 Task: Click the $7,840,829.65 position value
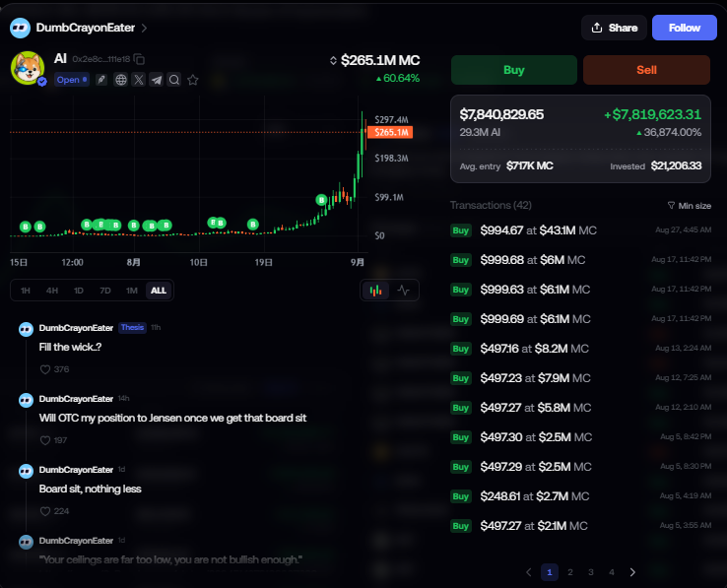tap(501, 114)
